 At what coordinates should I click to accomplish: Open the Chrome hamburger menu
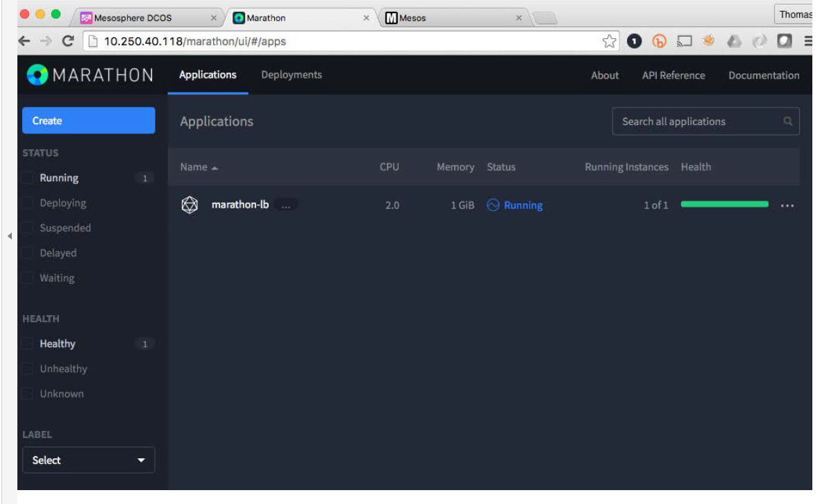(808, 41)
